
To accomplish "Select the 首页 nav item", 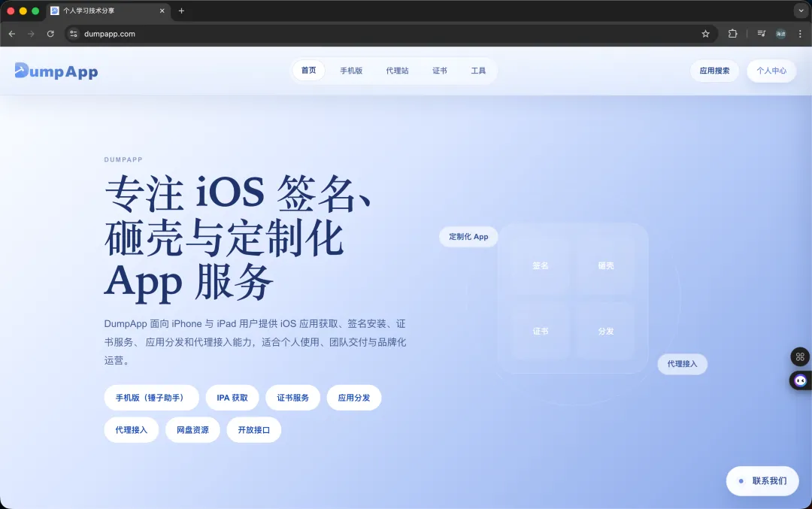I will [x=309, y=71].
